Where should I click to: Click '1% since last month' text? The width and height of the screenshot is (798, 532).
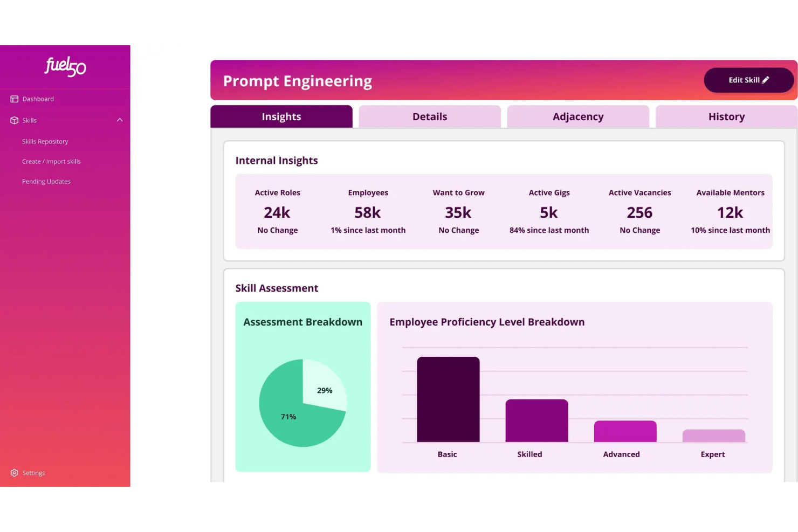pos(368,230)
